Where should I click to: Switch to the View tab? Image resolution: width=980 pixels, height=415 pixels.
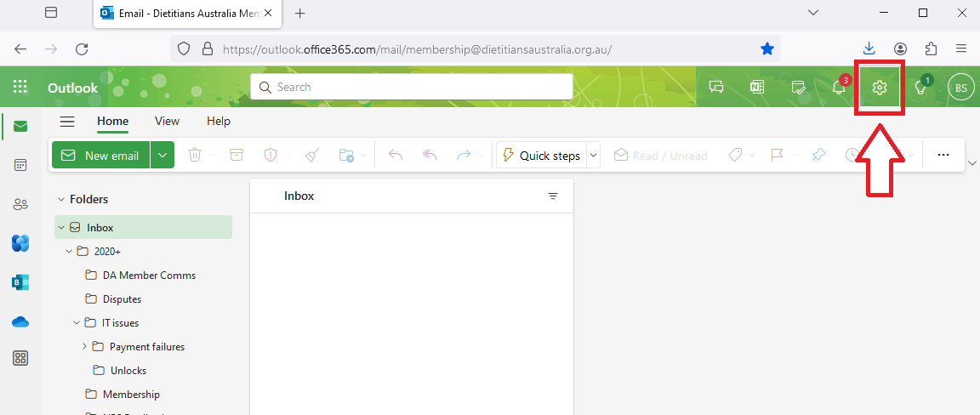coord(167,122)
